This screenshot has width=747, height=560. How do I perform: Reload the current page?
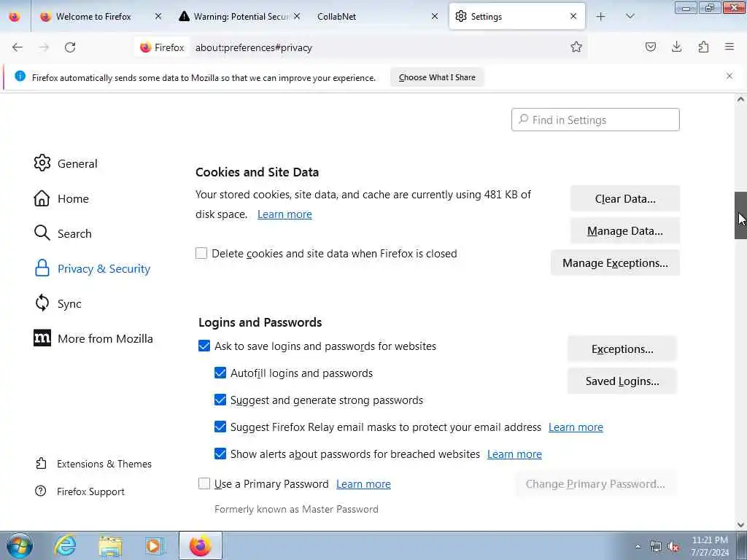point(70,47)
